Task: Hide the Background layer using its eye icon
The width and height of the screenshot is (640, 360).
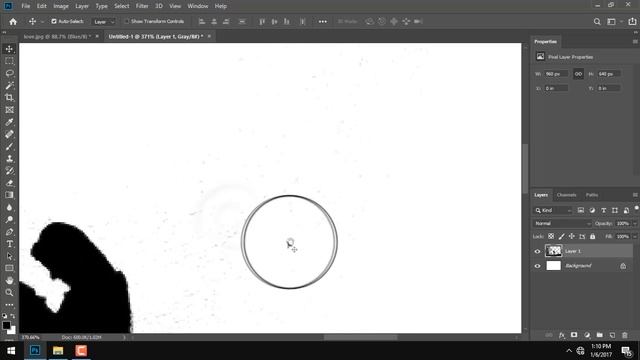Action: [537, 266]
